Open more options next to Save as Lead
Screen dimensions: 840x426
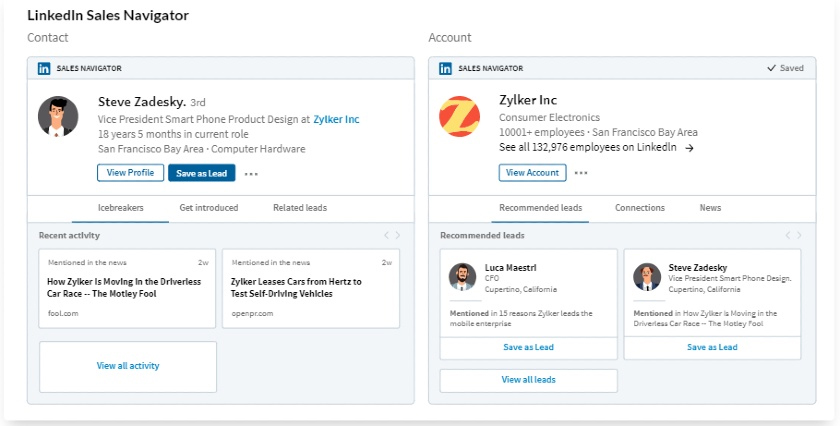click(251, 174)
